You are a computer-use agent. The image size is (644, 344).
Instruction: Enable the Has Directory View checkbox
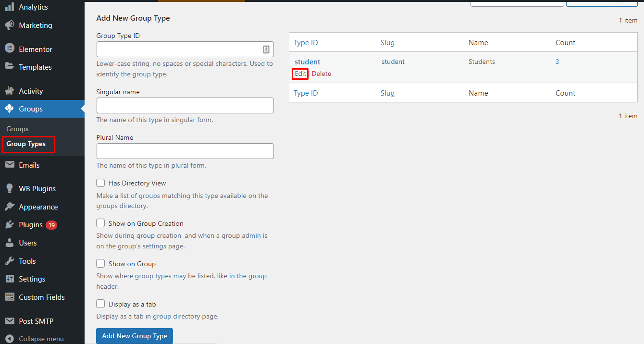[x=100, y=183]
